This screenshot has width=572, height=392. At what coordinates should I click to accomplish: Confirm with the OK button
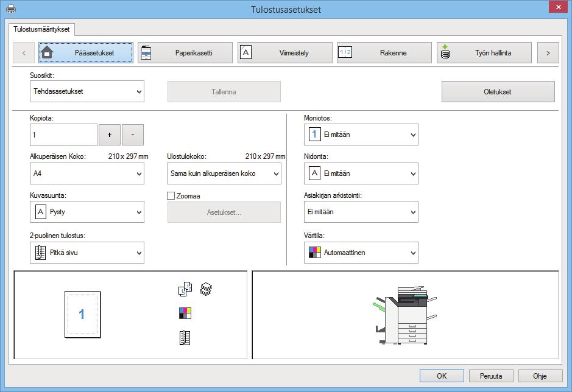[442, 376]
